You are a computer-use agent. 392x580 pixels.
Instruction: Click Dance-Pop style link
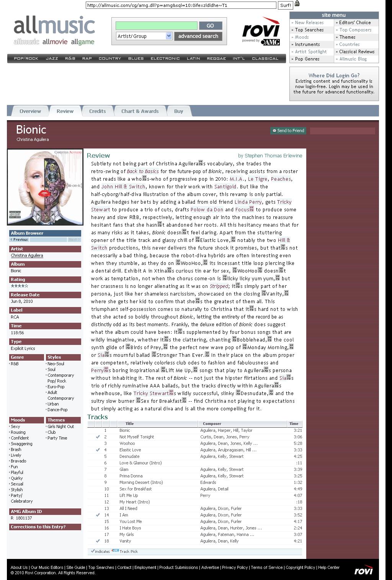(x=57, y=410)
